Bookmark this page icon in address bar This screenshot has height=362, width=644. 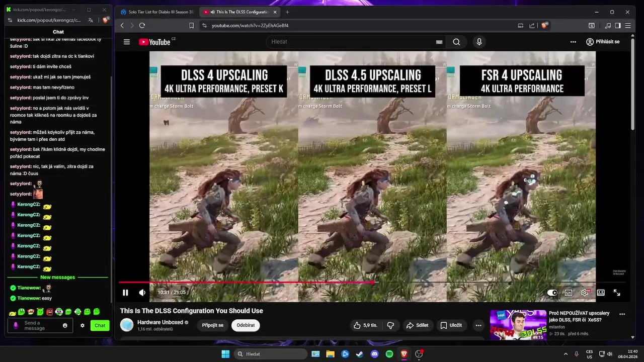[x=191, y=26]
